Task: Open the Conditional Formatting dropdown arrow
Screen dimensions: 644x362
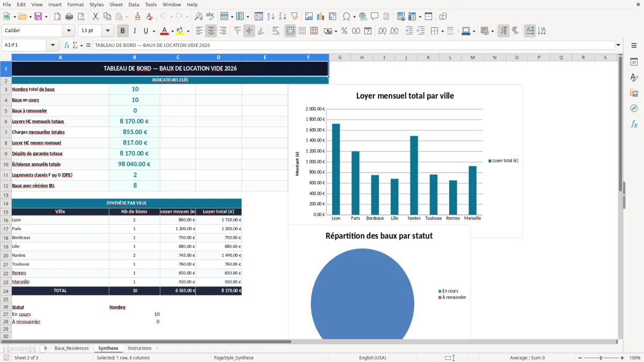Action: [492, 31]
